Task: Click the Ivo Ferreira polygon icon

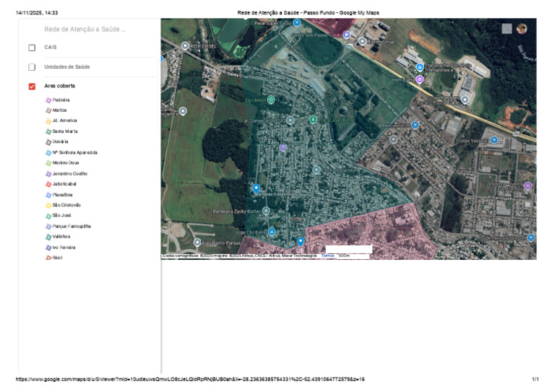Action: click(x=48, y=248)
